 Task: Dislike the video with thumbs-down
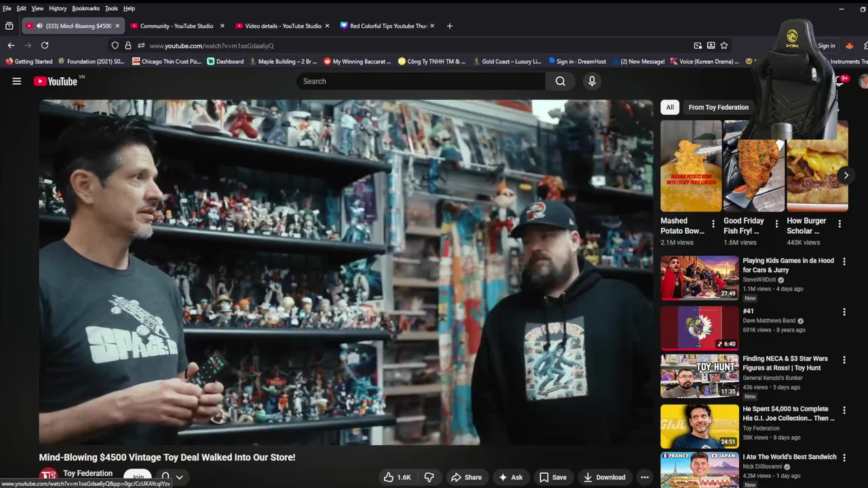click(429, 477)
